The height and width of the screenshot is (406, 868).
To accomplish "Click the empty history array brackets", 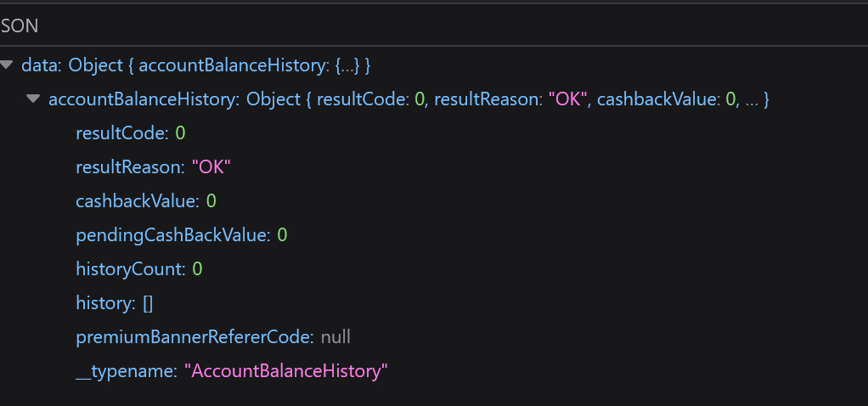I will [148, 303].
